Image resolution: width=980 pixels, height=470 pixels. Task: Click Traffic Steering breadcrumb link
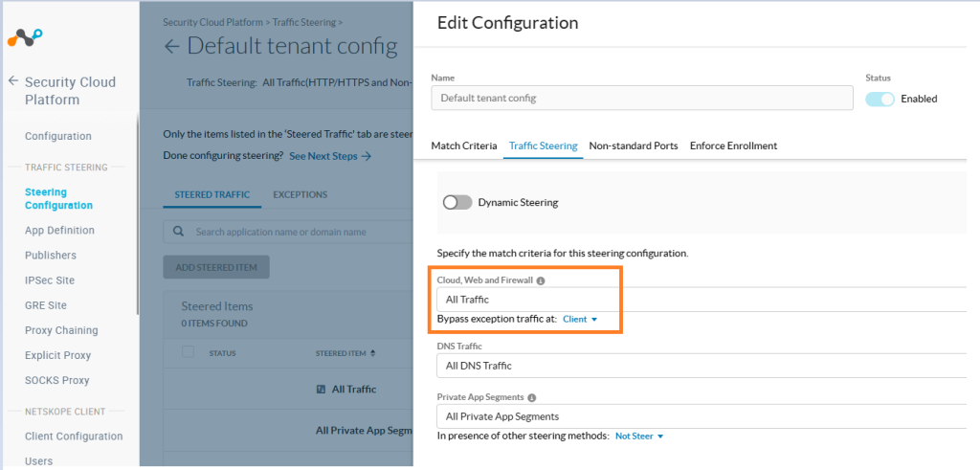pyautogui.click(x=304, y=23)
